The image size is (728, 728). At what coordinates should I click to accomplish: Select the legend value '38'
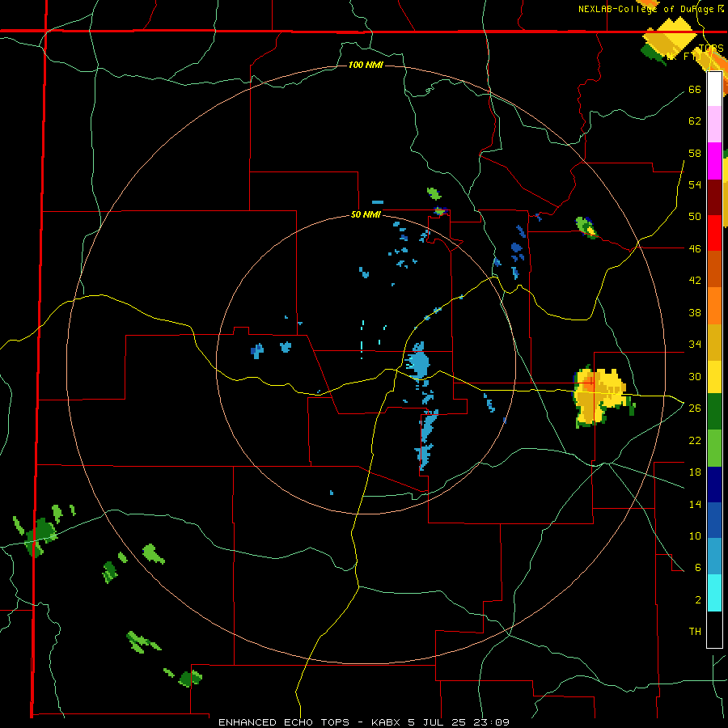695,312
